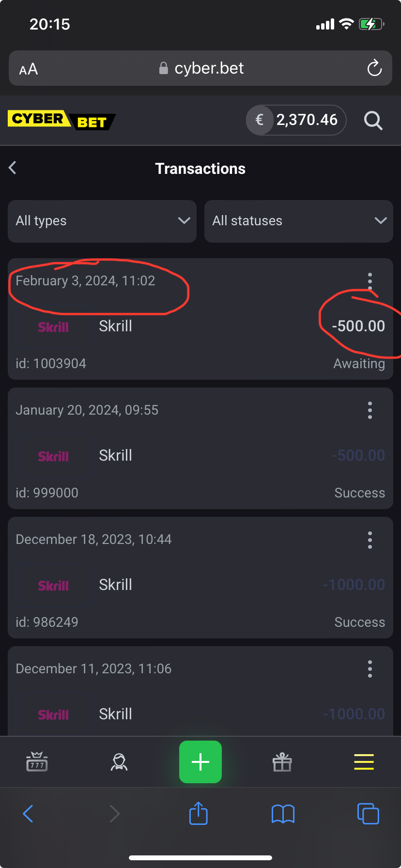Open Safari bookmarks icon
401x868 pixels.
[283, 813]
